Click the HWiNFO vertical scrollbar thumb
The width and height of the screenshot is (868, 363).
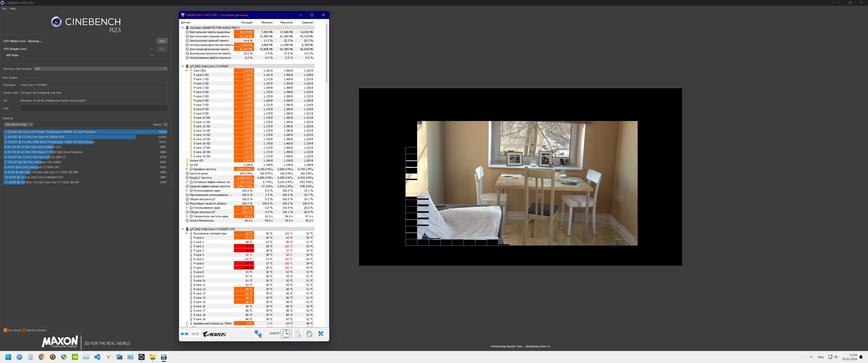327,54
